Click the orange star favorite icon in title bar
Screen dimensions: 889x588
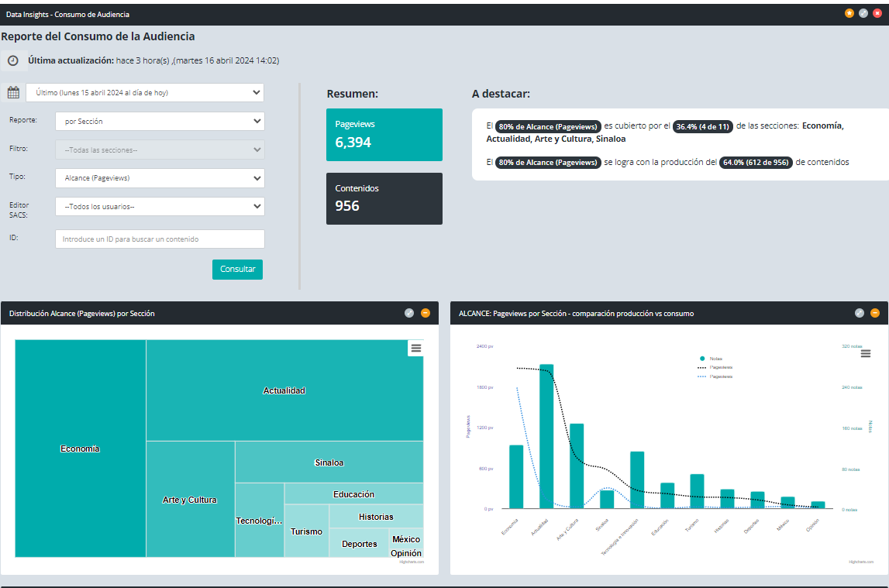pos(849,13)
